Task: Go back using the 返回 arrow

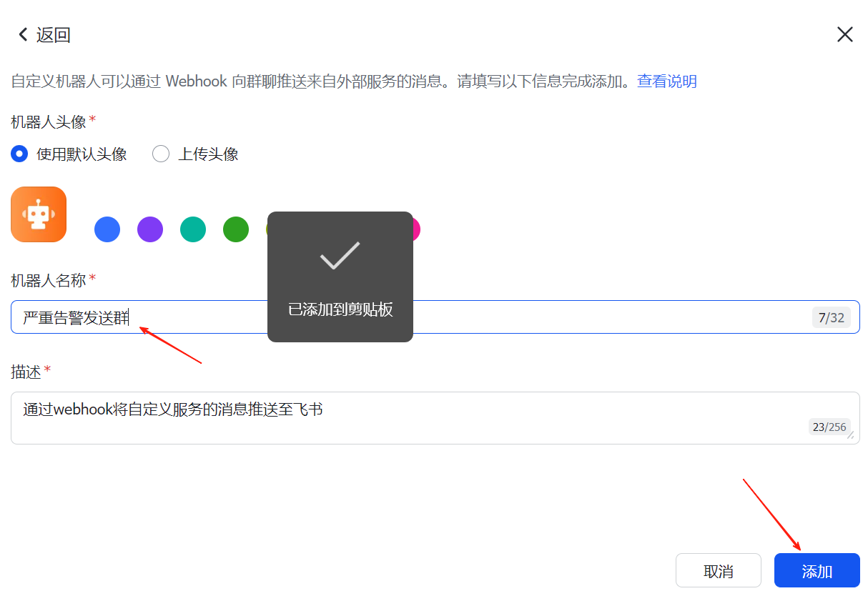Action: pyautogui.click(x=44, y=34)
